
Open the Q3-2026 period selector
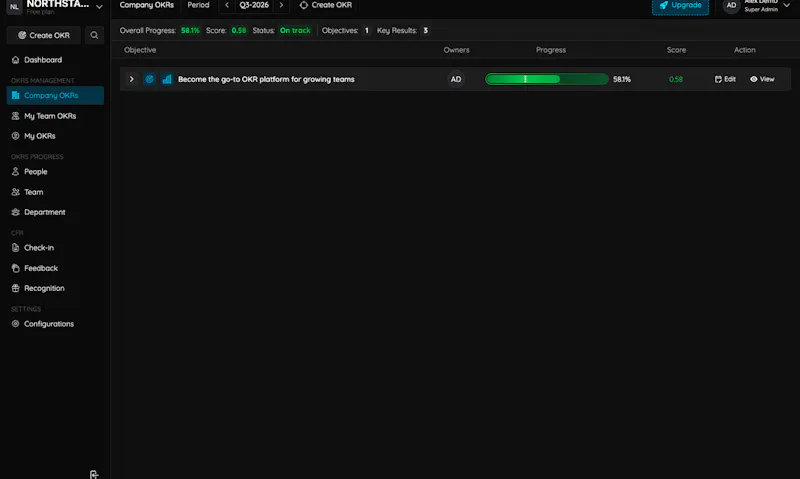(254, 5)
